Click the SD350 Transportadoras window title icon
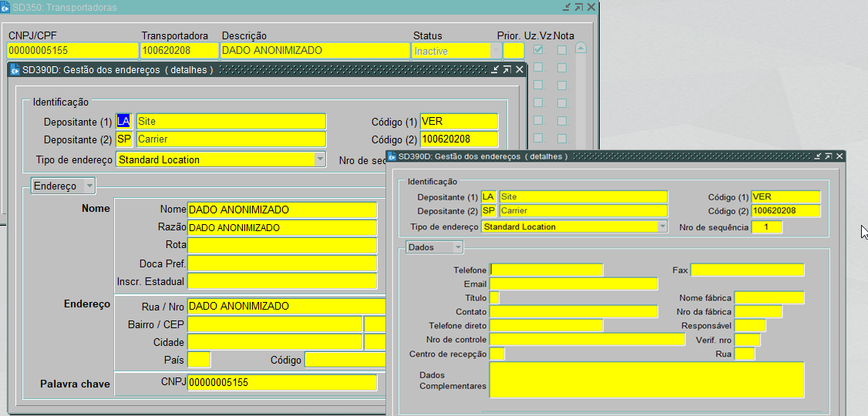Viewport: 868px width, 416px height. [x=6, y=7]
